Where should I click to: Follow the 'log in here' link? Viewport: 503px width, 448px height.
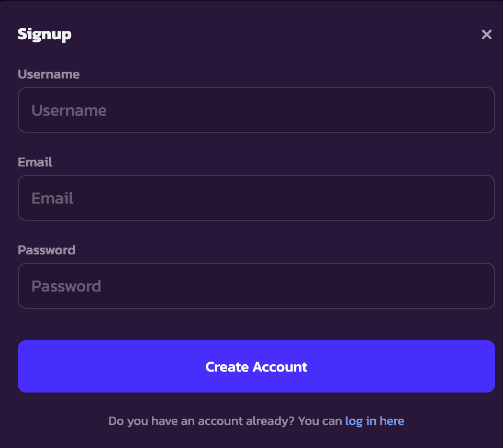374,421
